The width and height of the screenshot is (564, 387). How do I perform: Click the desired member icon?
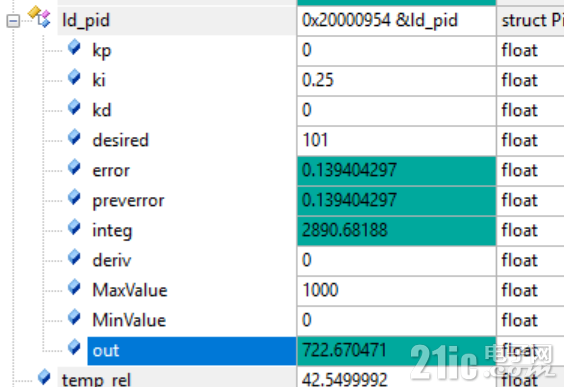(74, 137)
